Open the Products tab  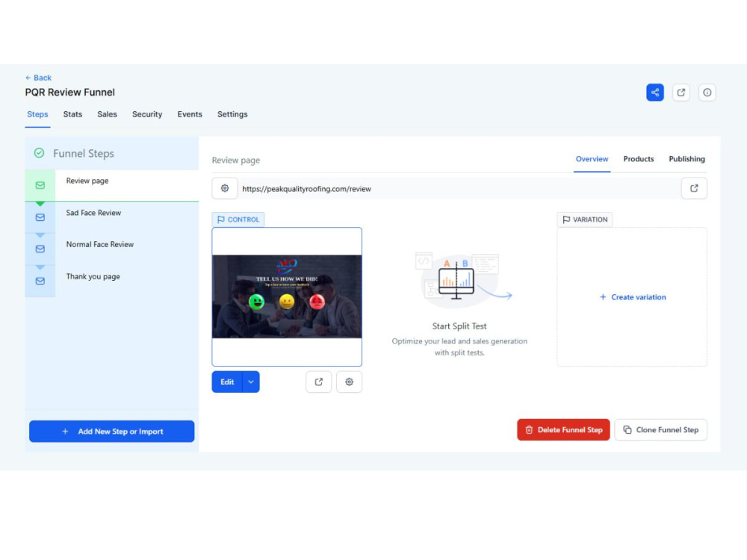[x=639, y=159]
